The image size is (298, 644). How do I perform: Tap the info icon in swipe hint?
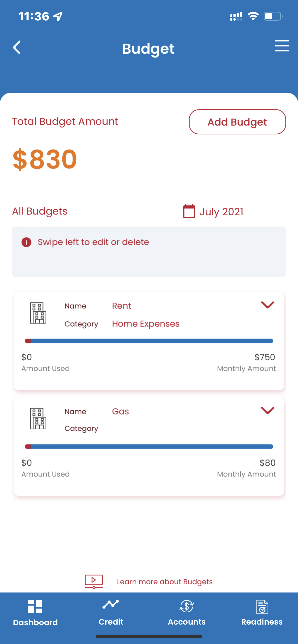(x=26, y=242)
